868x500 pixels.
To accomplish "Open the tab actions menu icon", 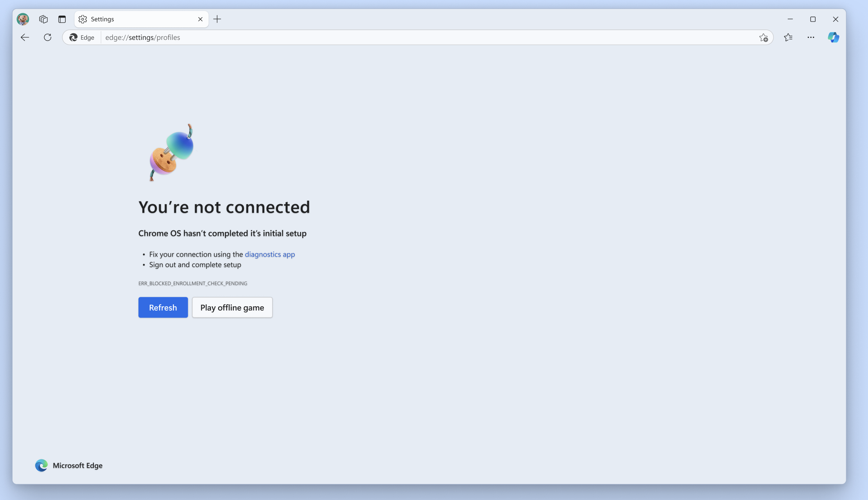I will pos(62,19).
